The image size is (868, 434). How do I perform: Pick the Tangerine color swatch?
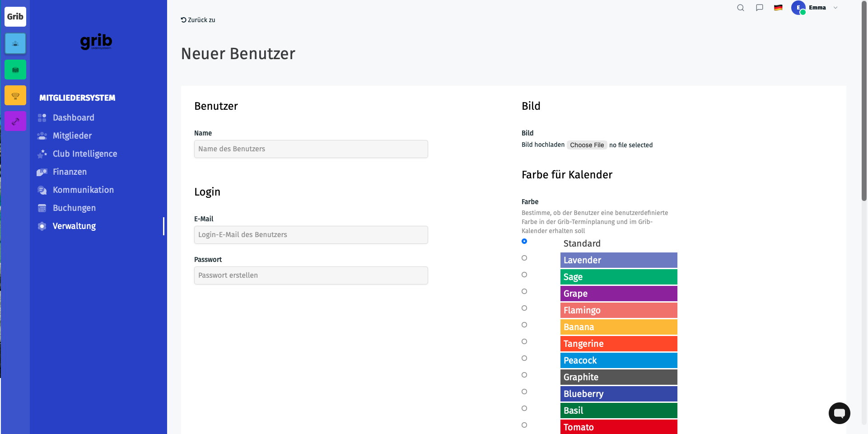(x=619, y=344)
